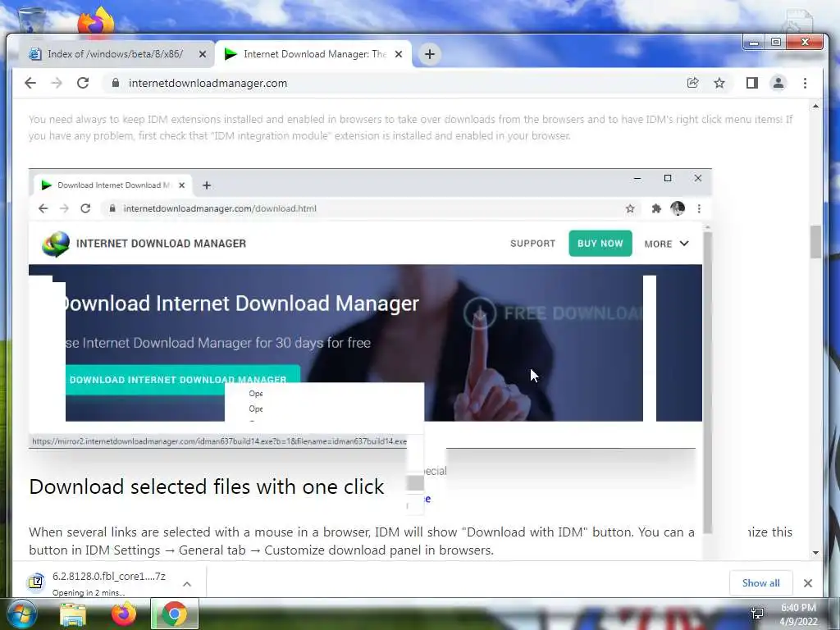Click SUPPORT in the embedded IDM page

tap(532, 243)
